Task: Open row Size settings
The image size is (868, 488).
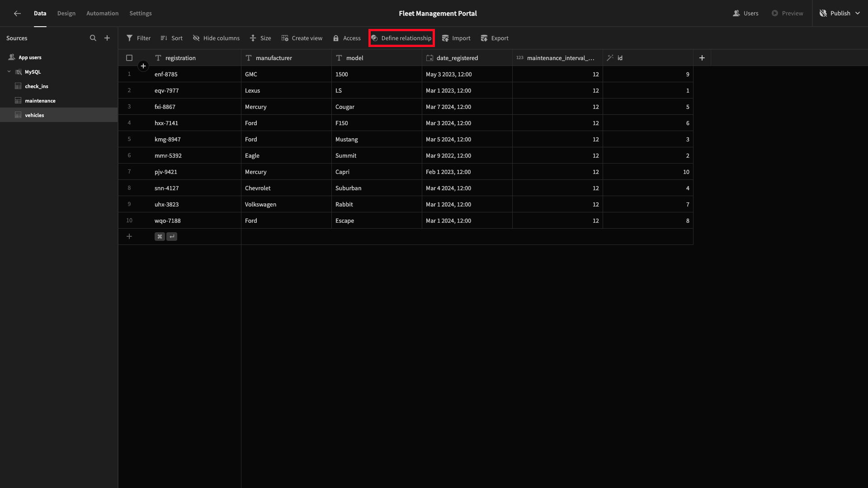Action: click(260, 38)
